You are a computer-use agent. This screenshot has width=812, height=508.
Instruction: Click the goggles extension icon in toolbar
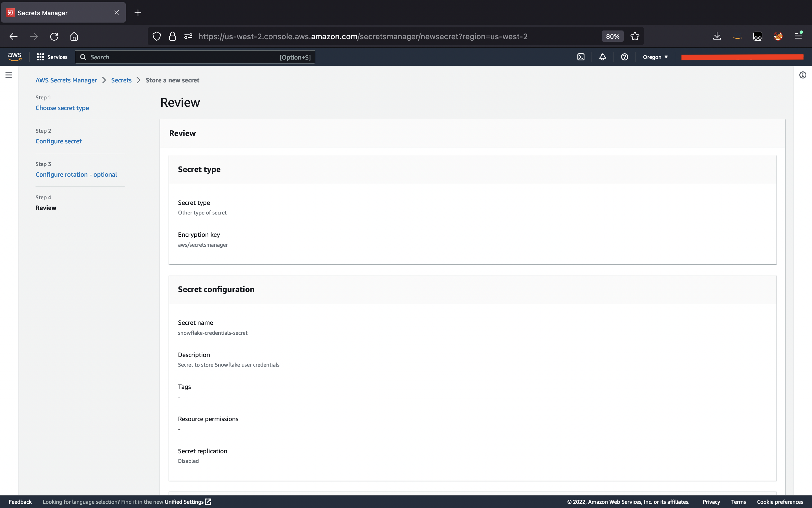pos(758,36)
